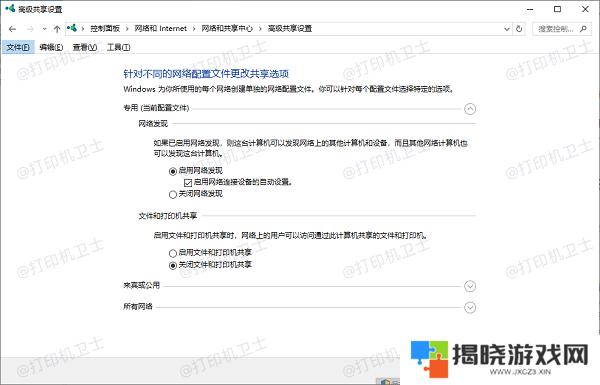Click the breadcrumb chevron after 控制面板

(127, 29)
